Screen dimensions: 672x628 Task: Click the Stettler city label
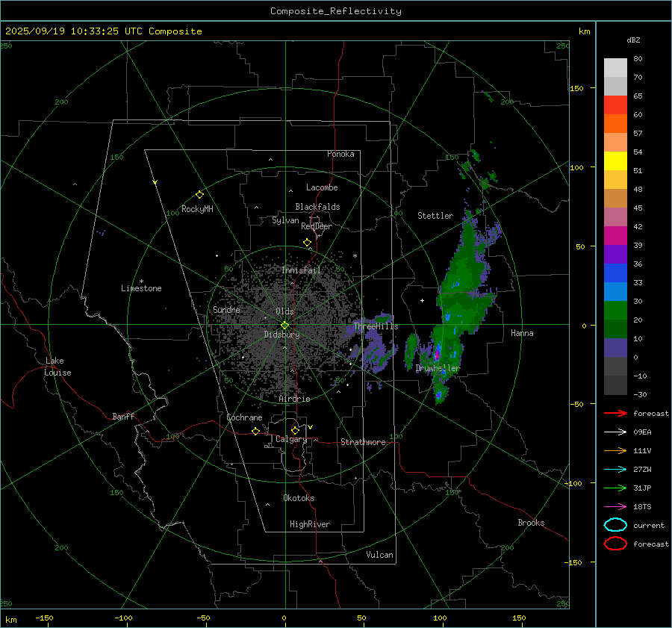coord(435,216)
